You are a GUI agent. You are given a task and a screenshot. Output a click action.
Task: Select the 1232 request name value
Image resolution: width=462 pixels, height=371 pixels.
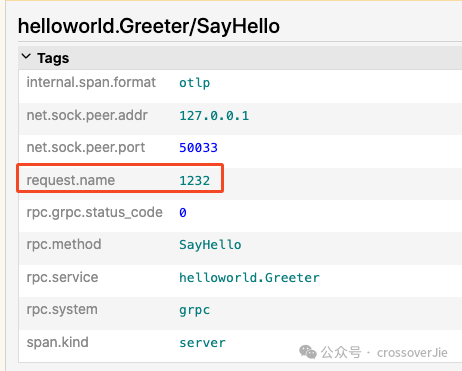click(x=195, y=181)
